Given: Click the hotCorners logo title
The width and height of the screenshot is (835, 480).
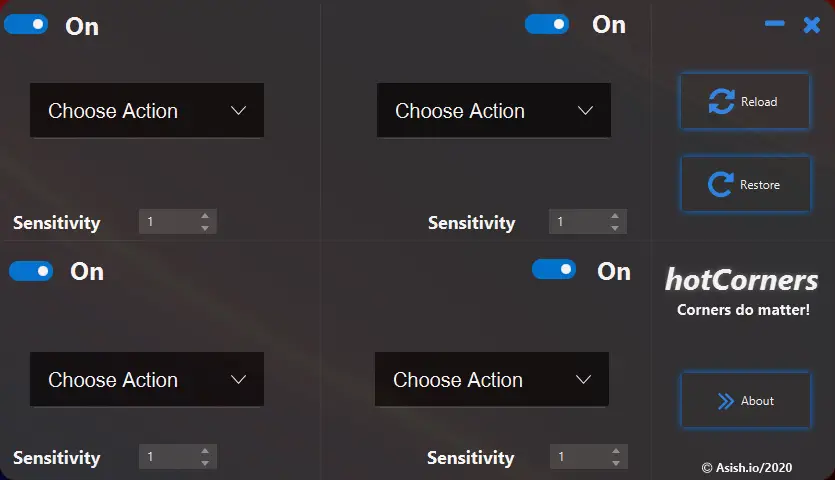Looking at the screenshot, I should pos(742,280).
